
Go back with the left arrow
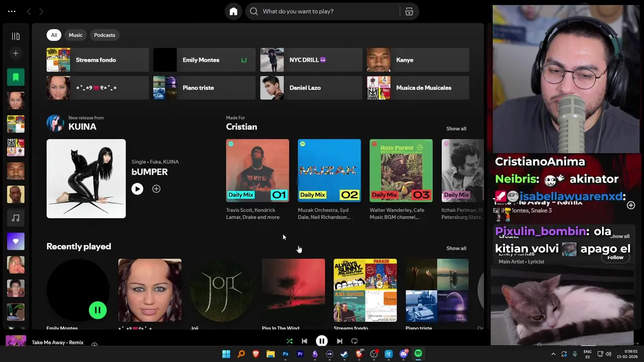(x=29, y=11)
